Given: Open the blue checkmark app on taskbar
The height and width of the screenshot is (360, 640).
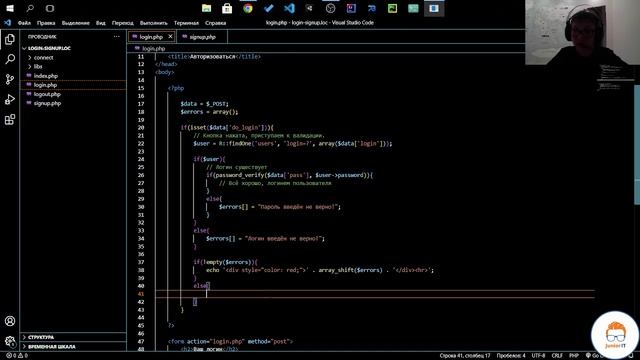Looking at the screenshot, I should [269, 8].
